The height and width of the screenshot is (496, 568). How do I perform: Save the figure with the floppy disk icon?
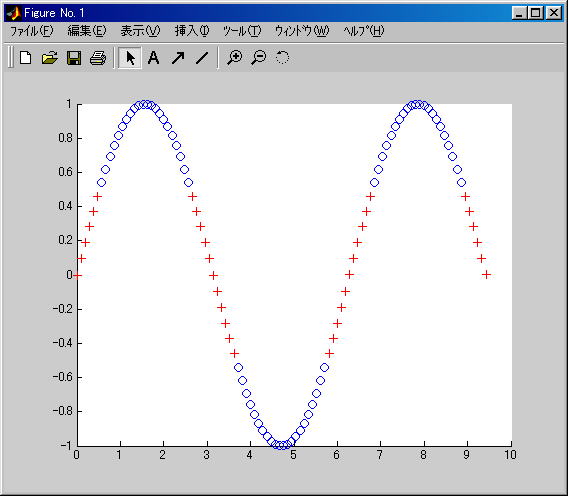click(74, 58)
